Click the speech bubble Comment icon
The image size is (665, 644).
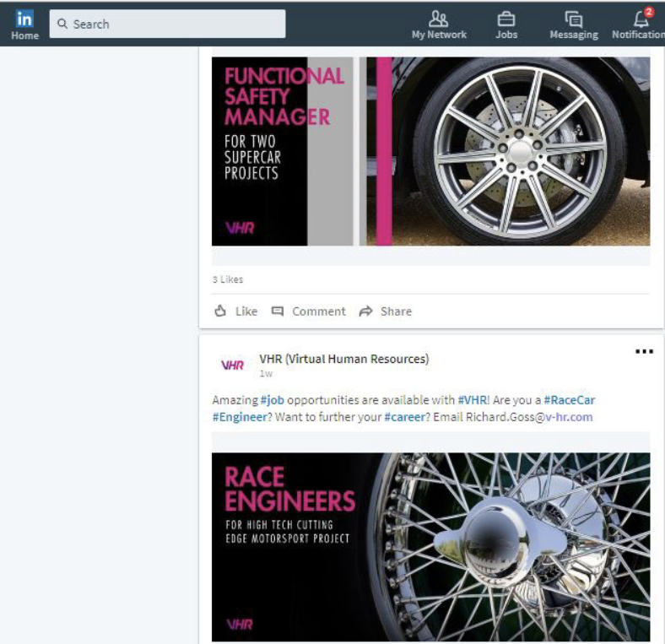(x=278, y=311)
